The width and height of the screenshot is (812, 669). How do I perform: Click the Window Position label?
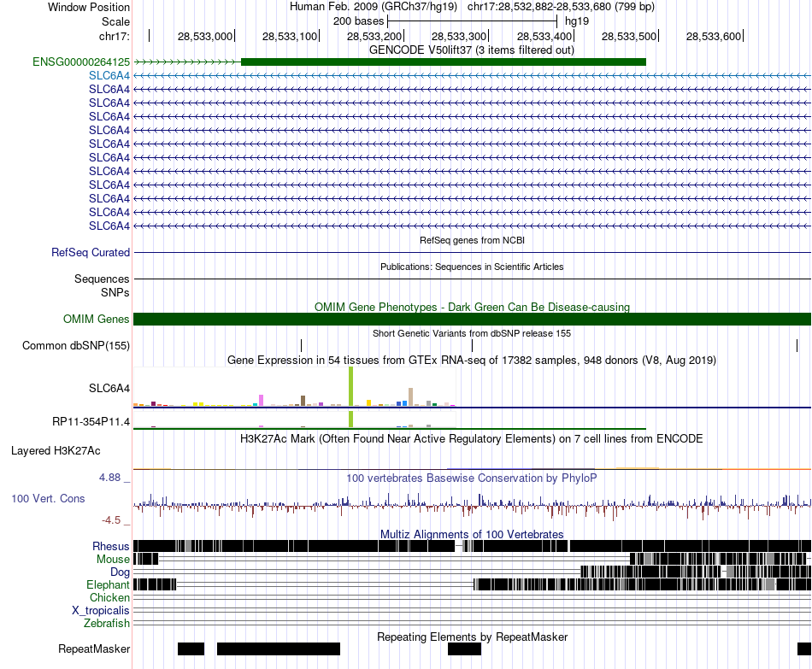tap(89, 7)
